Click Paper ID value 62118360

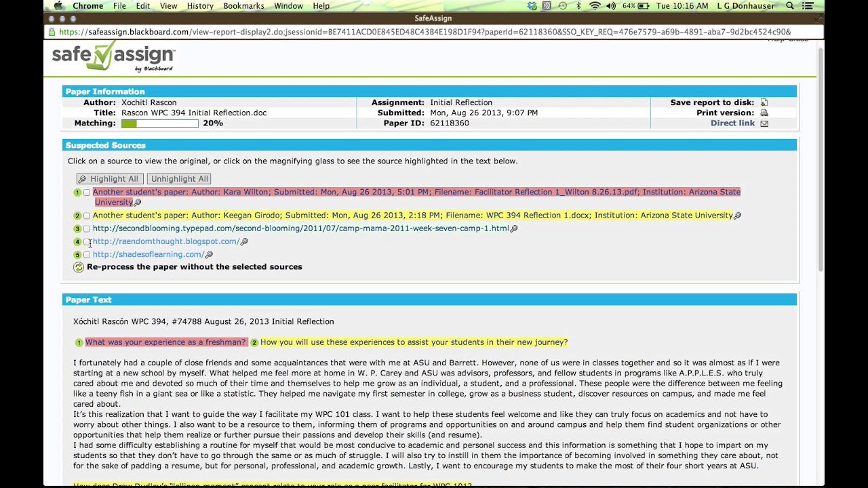coord(450,123)
